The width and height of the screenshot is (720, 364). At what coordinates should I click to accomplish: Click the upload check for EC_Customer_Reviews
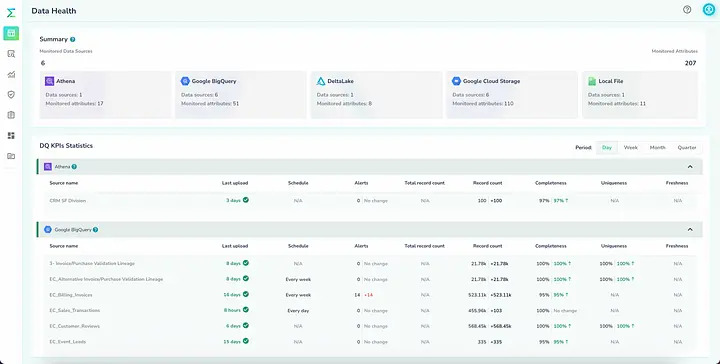click(246, 325)
